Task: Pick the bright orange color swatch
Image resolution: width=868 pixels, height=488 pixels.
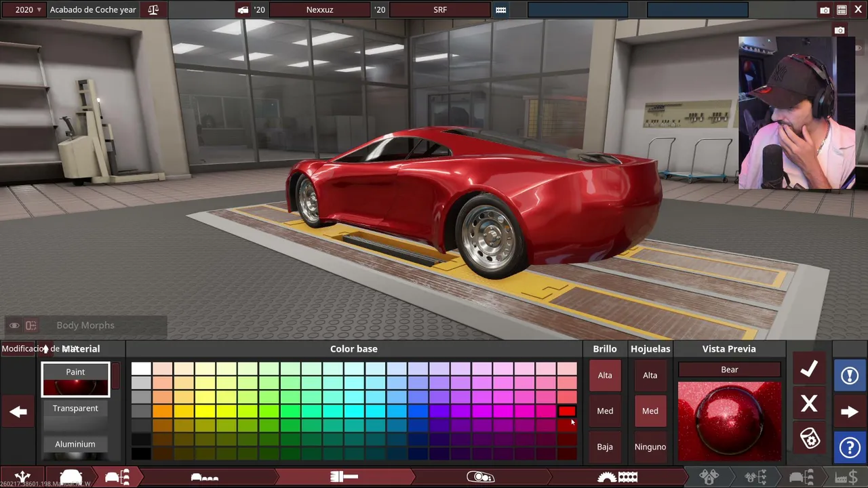Action: (x=162, y=411)
